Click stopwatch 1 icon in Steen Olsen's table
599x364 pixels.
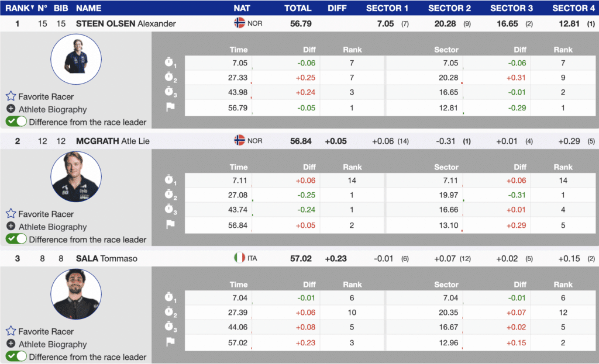tap(170, 63)
